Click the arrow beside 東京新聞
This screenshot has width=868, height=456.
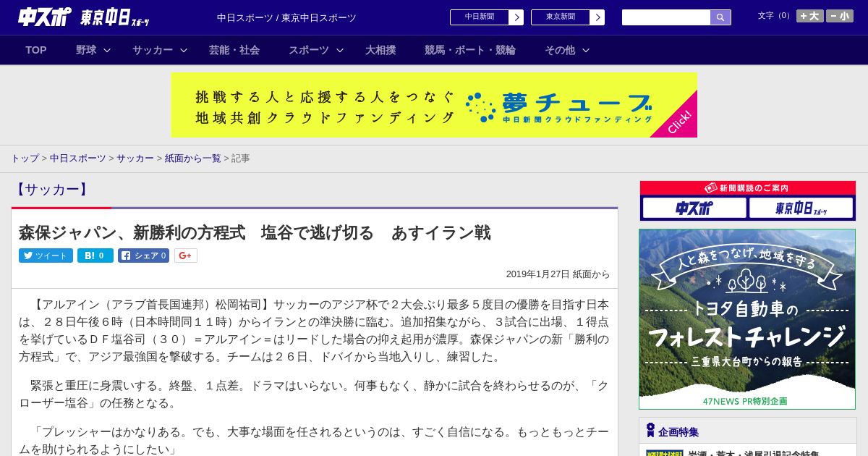click(x=597, y=17)
